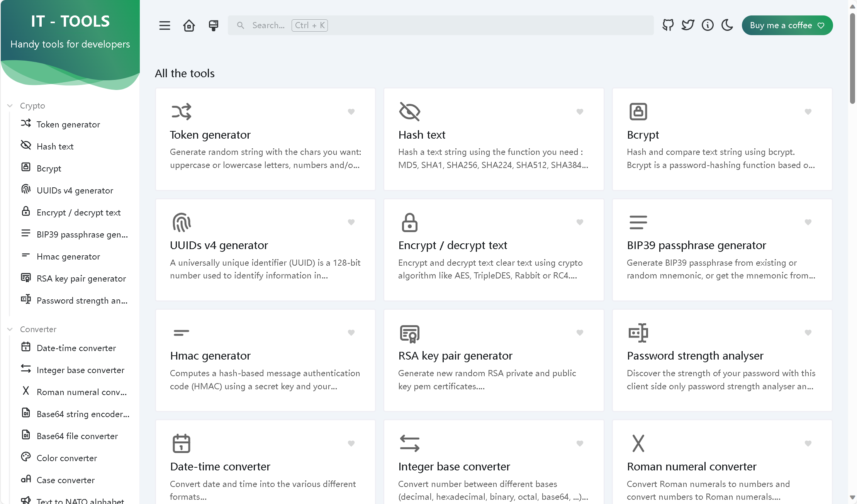The width and height of the screenshot is (857, 504).
Task: Click the Hmac generator tool icon
Action: coord(181,333)
